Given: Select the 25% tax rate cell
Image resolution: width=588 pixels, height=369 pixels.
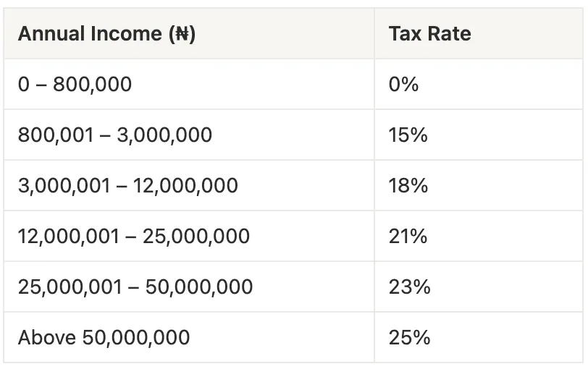Looking at the screenshot, I should (x=479, y=336).
